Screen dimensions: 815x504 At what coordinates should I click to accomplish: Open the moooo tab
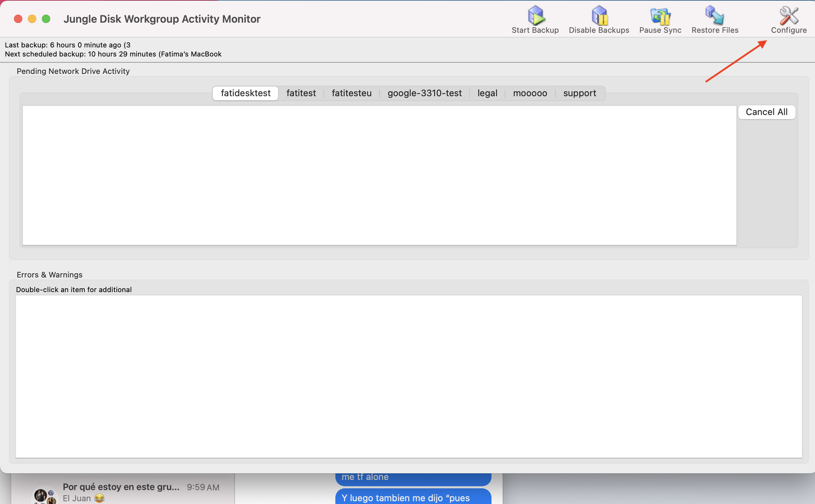(x=530, y=93)
